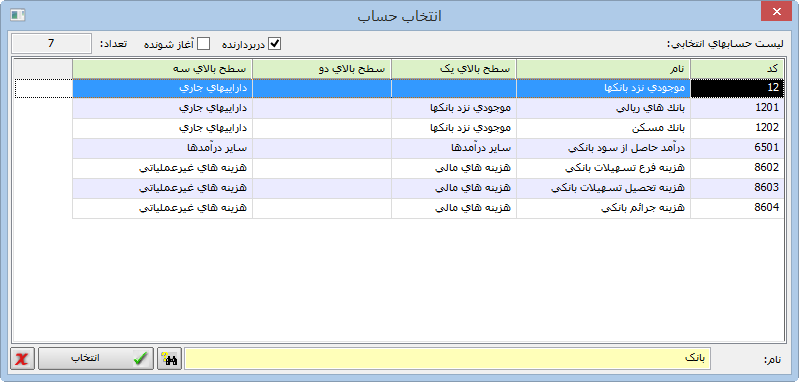Select the code cell 6501
This screenshot has height=382, width=799.
click(737, 148)
